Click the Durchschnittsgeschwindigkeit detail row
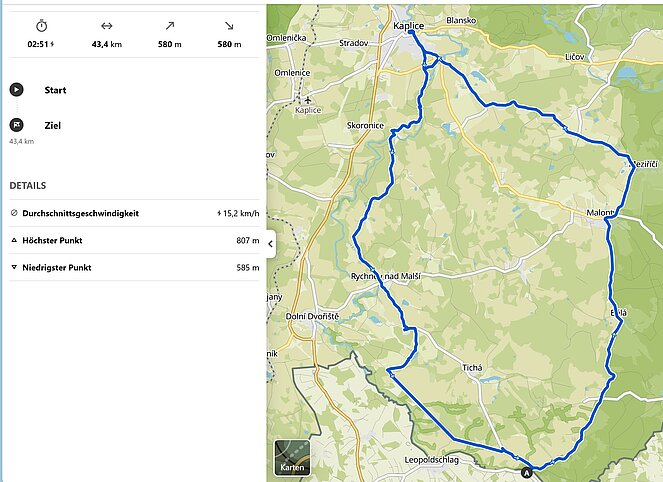The image size is (663, 482). tap(134, 214)
